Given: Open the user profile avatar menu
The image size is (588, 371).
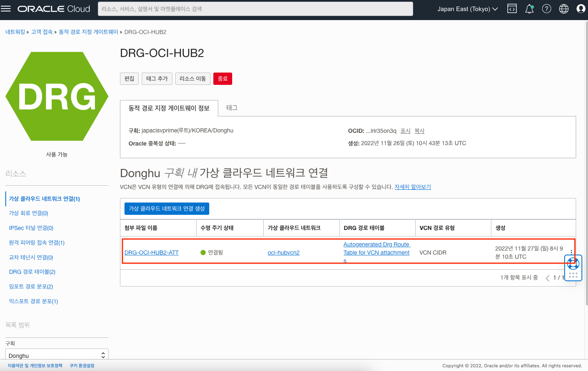Looking at the screenshot, I should pyautogui.click(x=581, y=8).
